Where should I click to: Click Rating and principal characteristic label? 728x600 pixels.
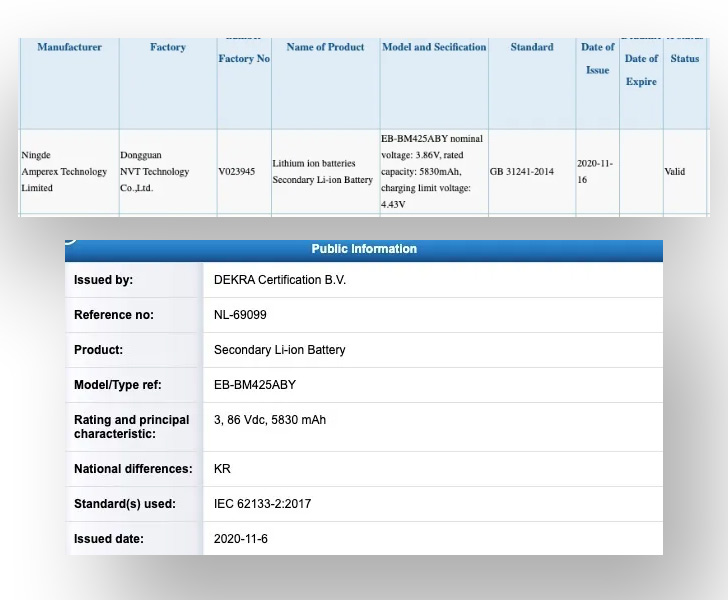(x=132, y=427)
